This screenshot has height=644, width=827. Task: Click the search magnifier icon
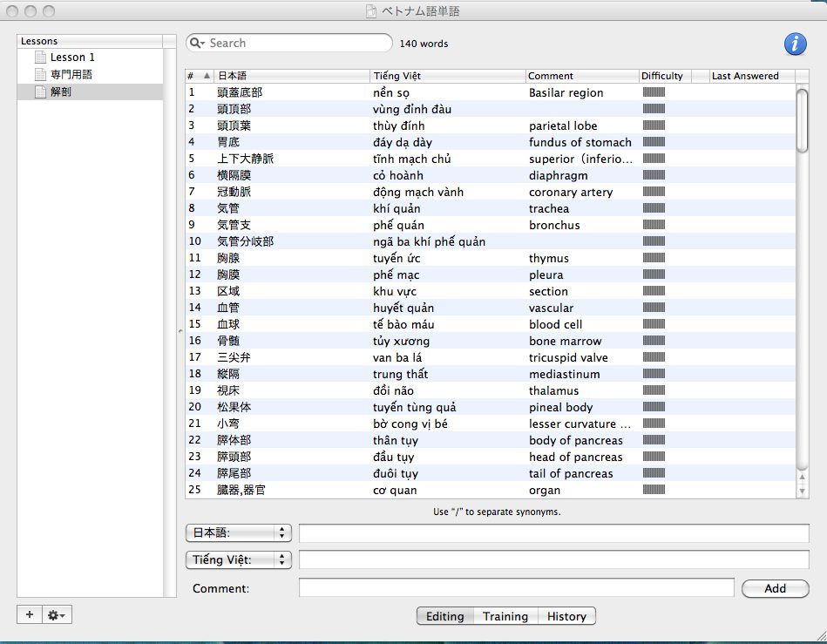point(196,43)
